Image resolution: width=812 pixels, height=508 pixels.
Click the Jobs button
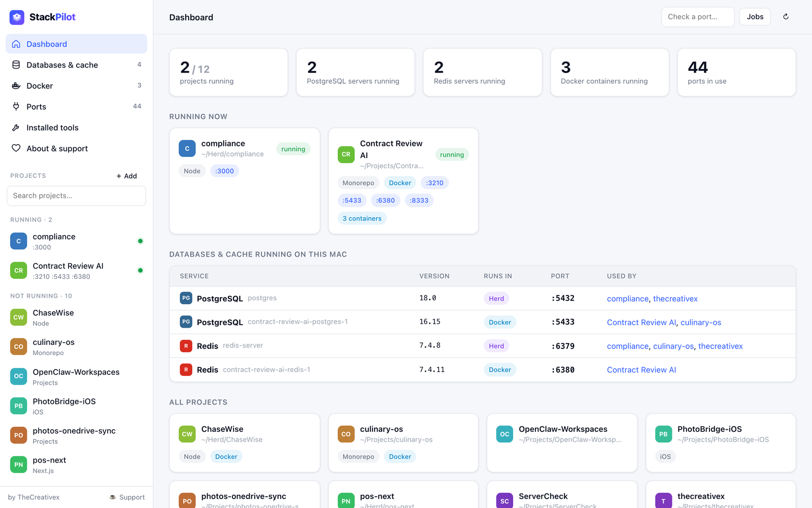point(755,17)
